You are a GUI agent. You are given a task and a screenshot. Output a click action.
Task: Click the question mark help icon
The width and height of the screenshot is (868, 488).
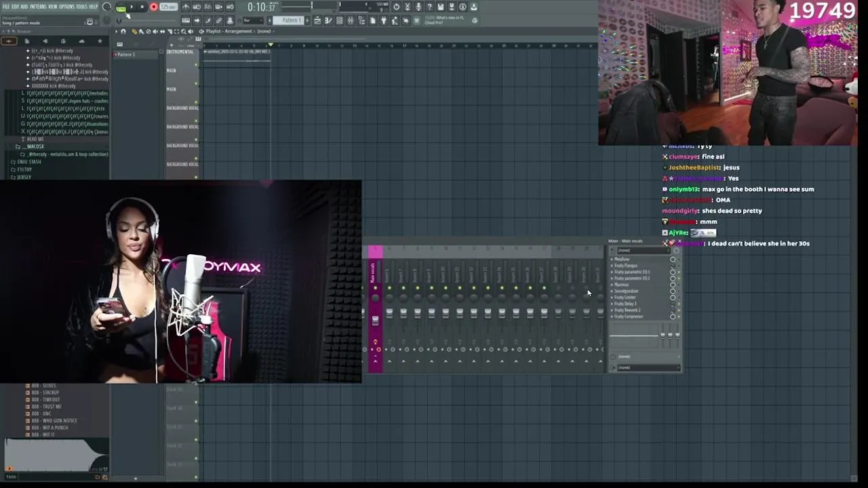click(x=429, y=7)
